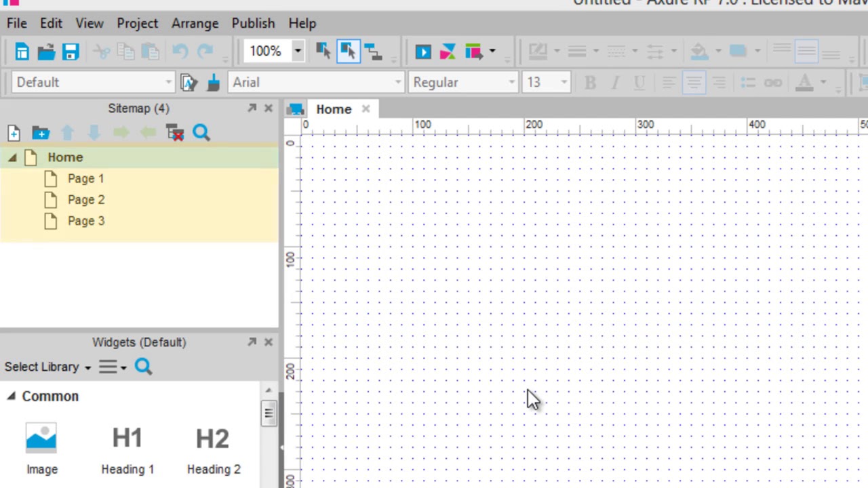Open the Widget Style Editor icon
The image size is (868, 488).
pyautogui.click(x=189, y=83)
